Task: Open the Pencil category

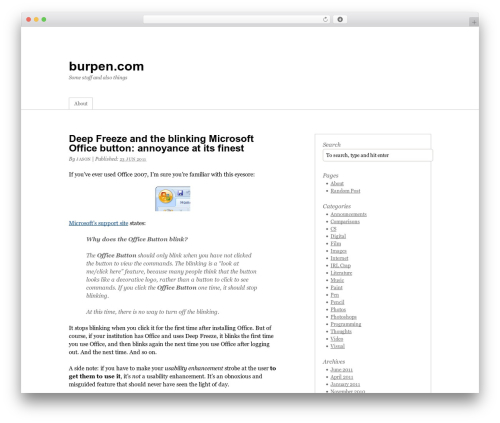Action: tap(337, 302)
